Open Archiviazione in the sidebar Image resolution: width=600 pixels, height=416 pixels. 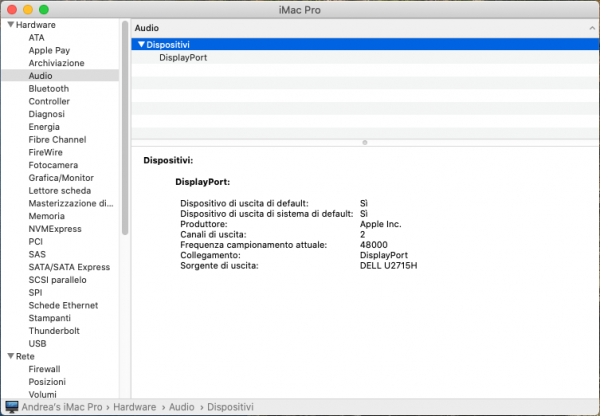tap(56, 63)
